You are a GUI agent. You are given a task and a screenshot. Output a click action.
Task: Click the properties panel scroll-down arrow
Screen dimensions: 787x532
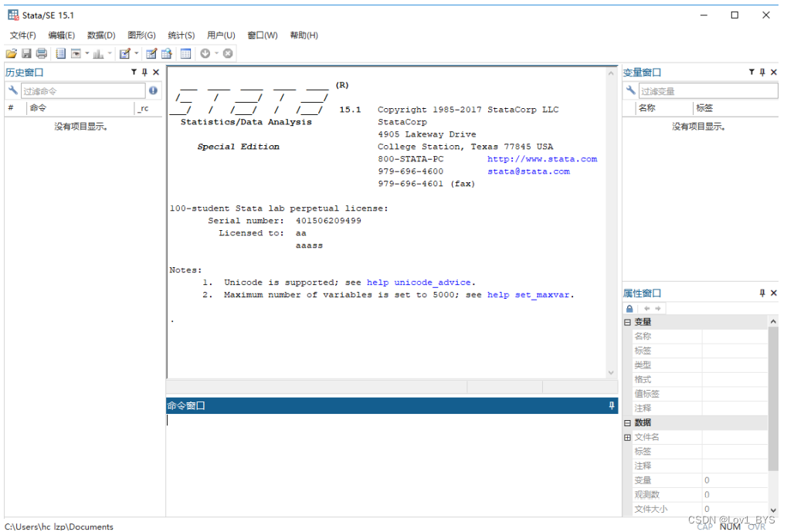tap(773, 510)
